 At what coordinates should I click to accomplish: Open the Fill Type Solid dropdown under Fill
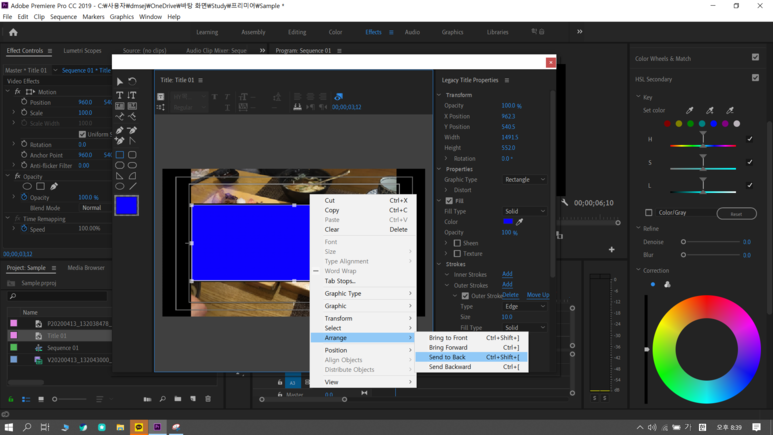coord(525,211)
